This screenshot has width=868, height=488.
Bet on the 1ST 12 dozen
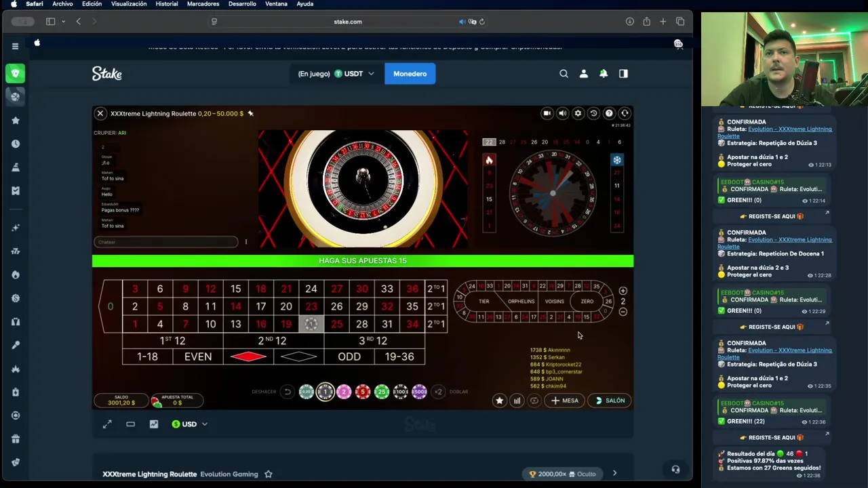click(x=172, y=341)
